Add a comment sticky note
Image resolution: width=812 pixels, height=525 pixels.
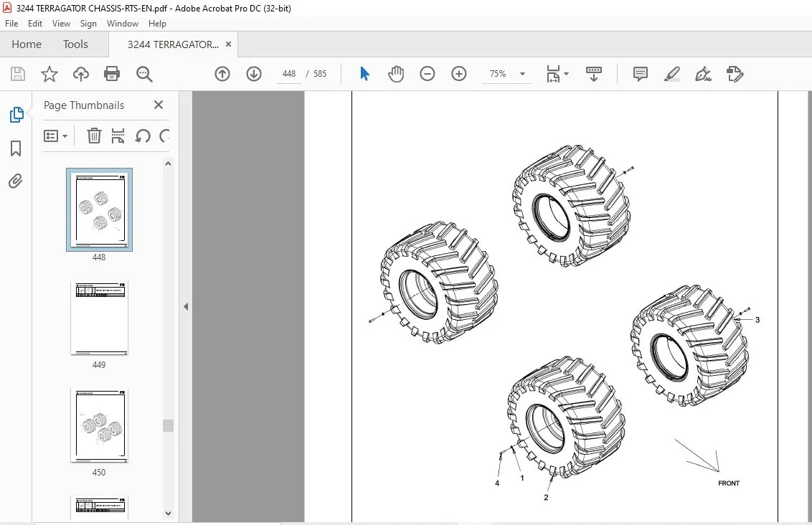641,74
